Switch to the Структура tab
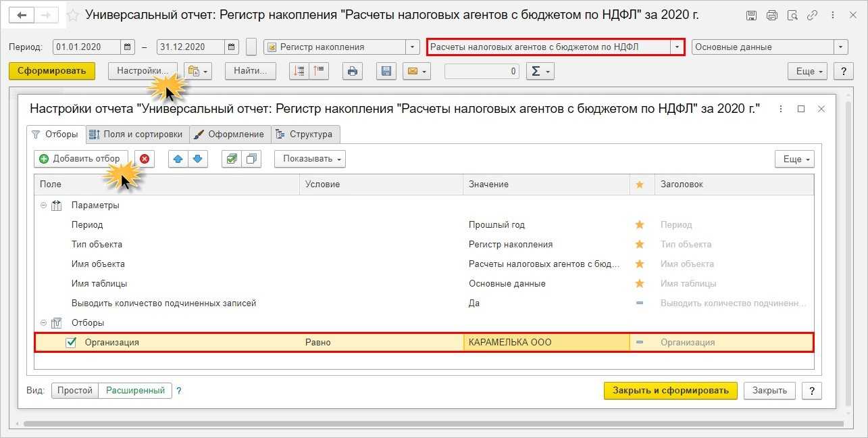868x438 pixels. click(x=305, y=135)
